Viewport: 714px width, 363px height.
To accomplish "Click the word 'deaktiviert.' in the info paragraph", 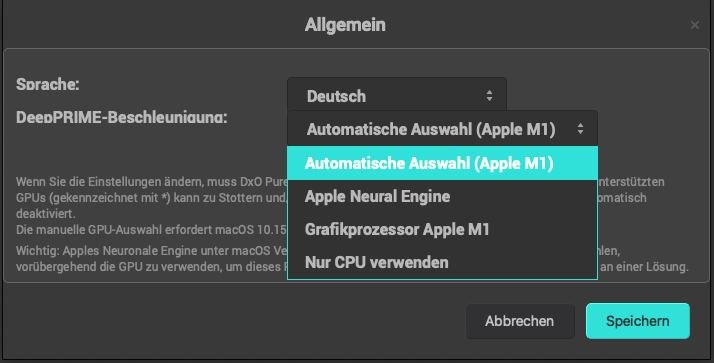I will [46, 213].
